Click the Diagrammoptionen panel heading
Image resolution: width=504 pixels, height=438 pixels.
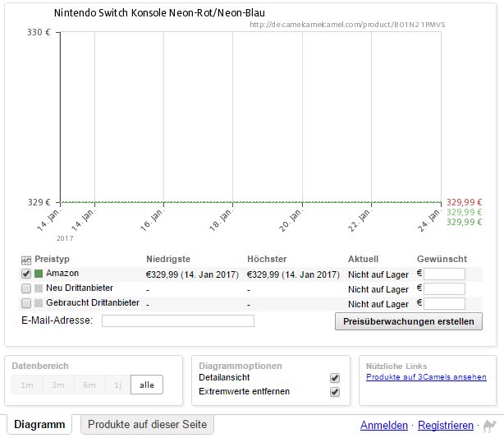(x=241, y=366)
